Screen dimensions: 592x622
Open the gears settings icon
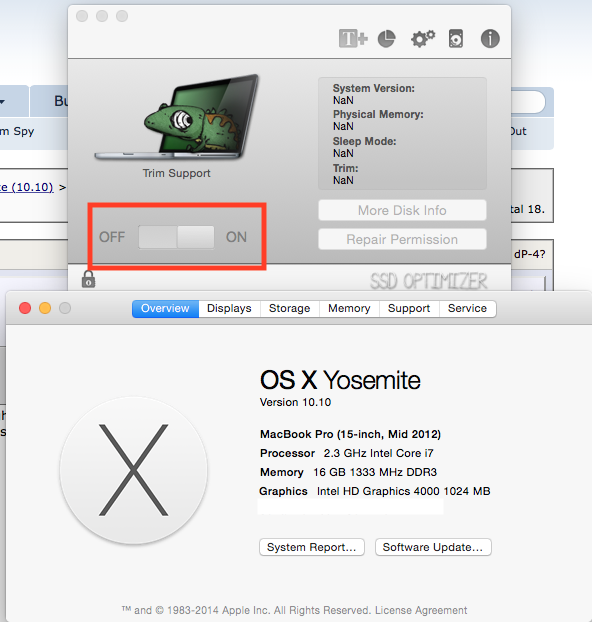pyautogui.click(x=423, y=38)
